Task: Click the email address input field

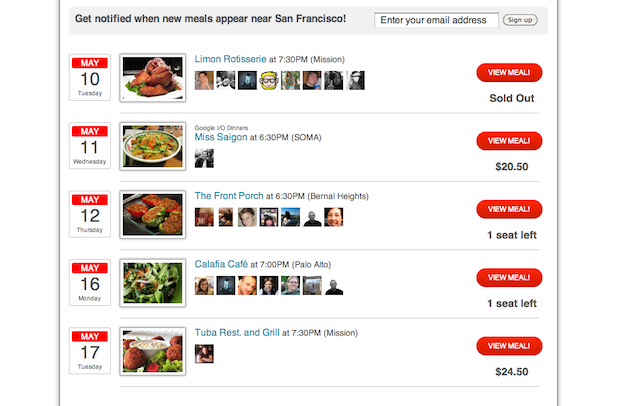Action: pyautogui.click(x=436, y=20)
